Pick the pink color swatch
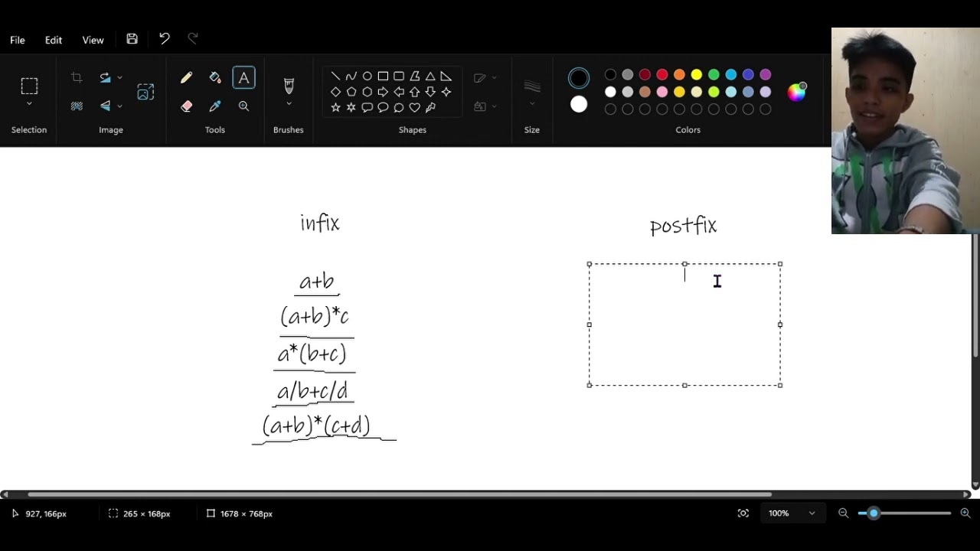 662,92
